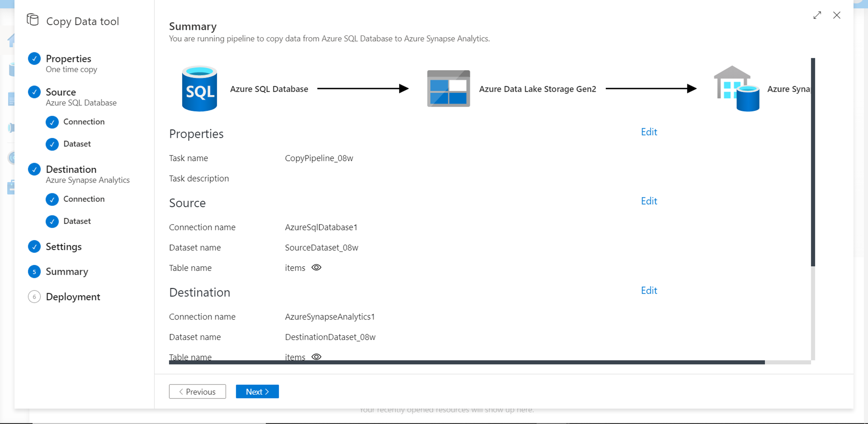Preview the source items table with eye icon
This screenshot has height=424, width=868.
(x=316, y=267)
